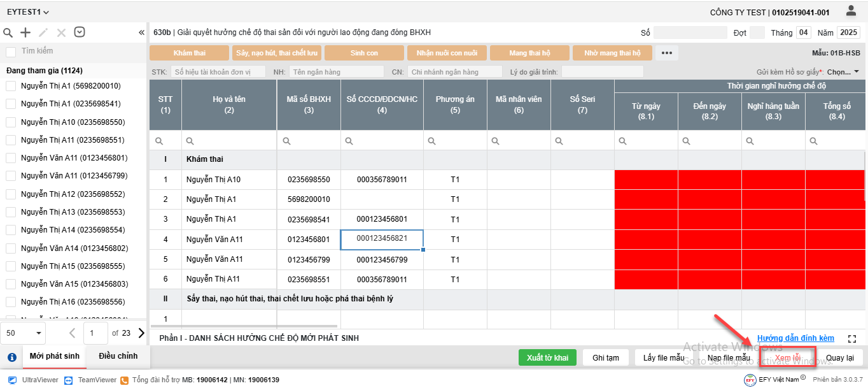The height and width of the screenshot is (388, 868).
Task: Toggle fullscreen view of the table
Action: [x=853, y=338]
